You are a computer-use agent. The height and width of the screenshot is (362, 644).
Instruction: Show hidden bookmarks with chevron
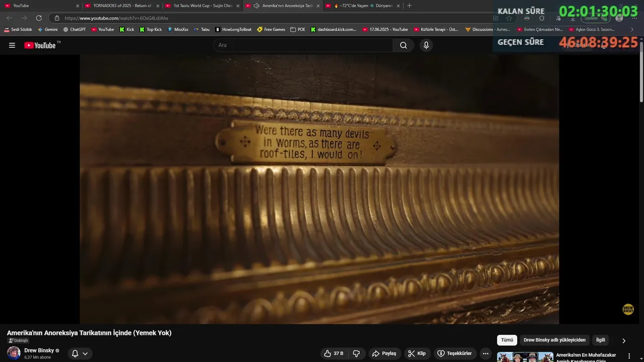632,29
